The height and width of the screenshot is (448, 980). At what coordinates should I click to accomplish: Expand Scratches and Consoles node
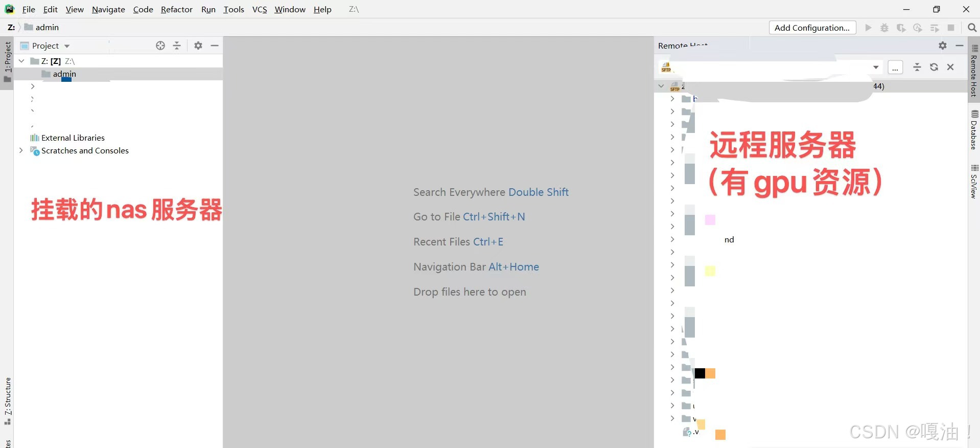coord(21,150)
